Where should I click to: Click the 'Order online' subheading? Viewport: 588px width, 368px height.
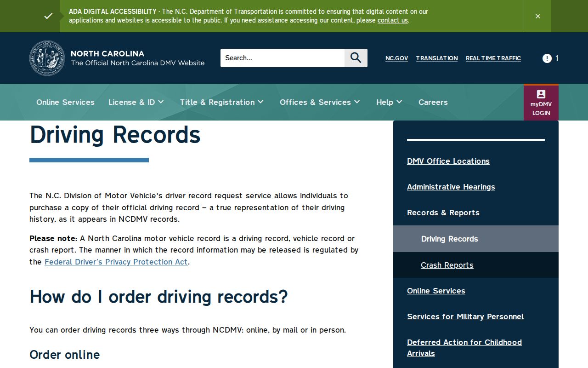pyautogui.click(x=65, y=355)
